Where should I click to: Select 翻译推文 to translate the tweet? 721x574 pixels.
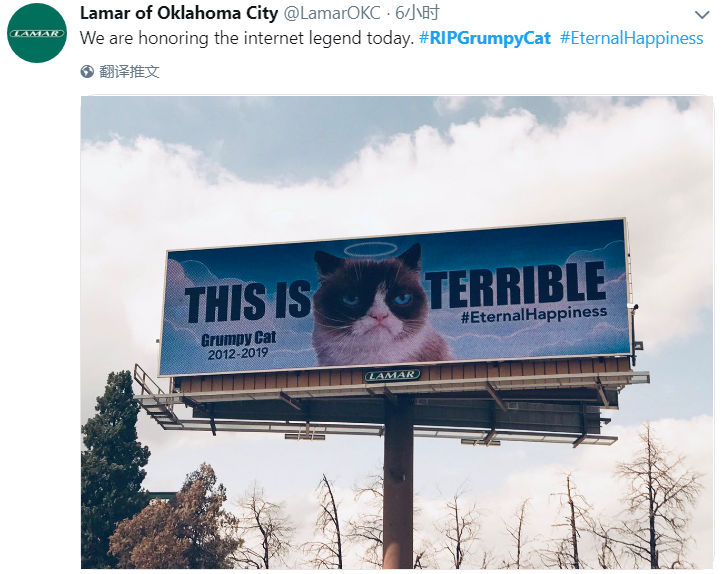[129, 72]
